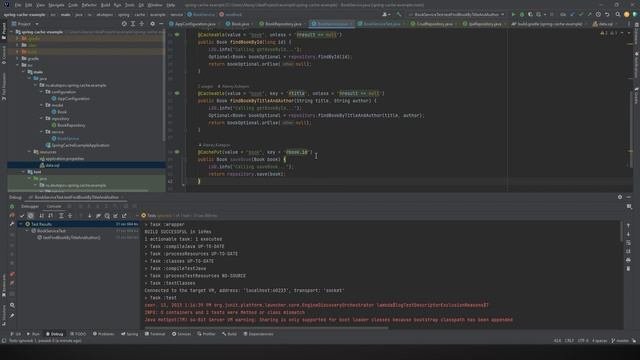This screenshot has height=360, width=640.
Task: Click the green Run button in main toolbar
Action: (x=513, y=14)
